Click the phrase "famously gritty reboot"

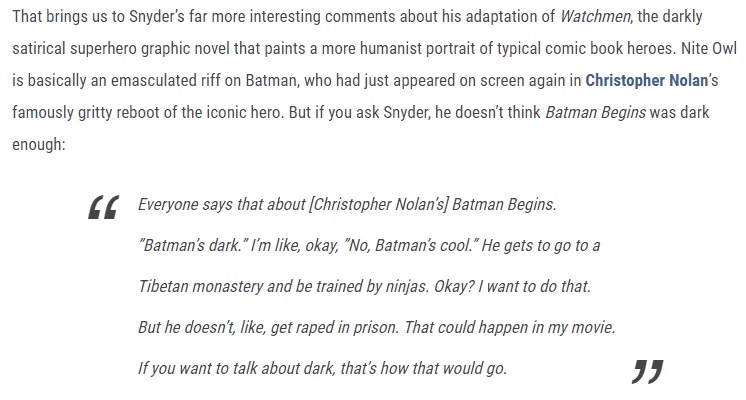point(95,113)
